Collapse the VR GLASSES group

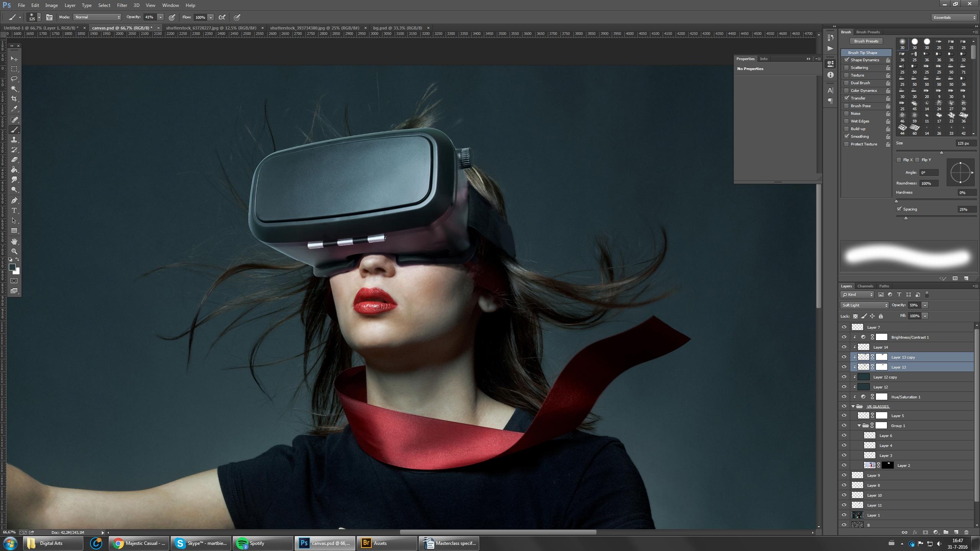tap(853, 406)
